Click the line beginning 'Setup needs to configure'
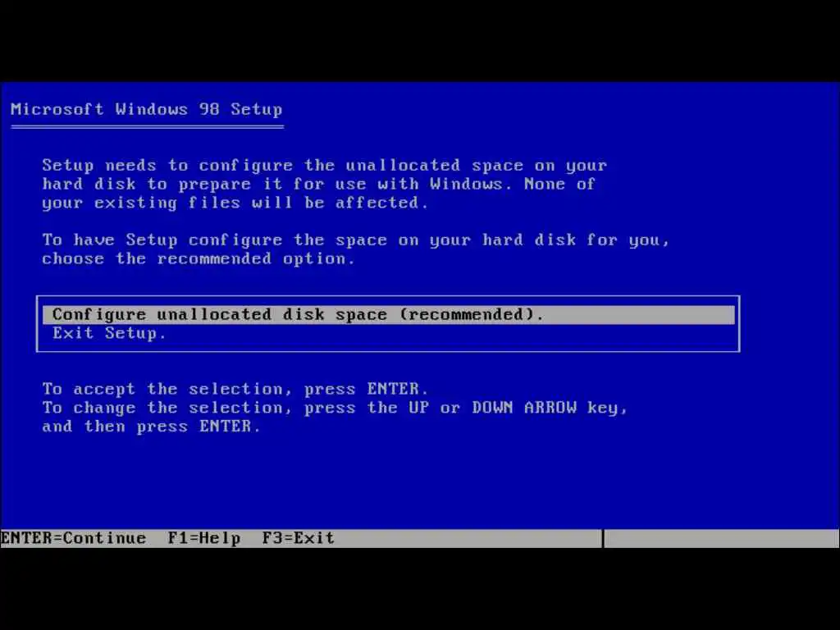840x630 pixels. [x=325, y=166]
